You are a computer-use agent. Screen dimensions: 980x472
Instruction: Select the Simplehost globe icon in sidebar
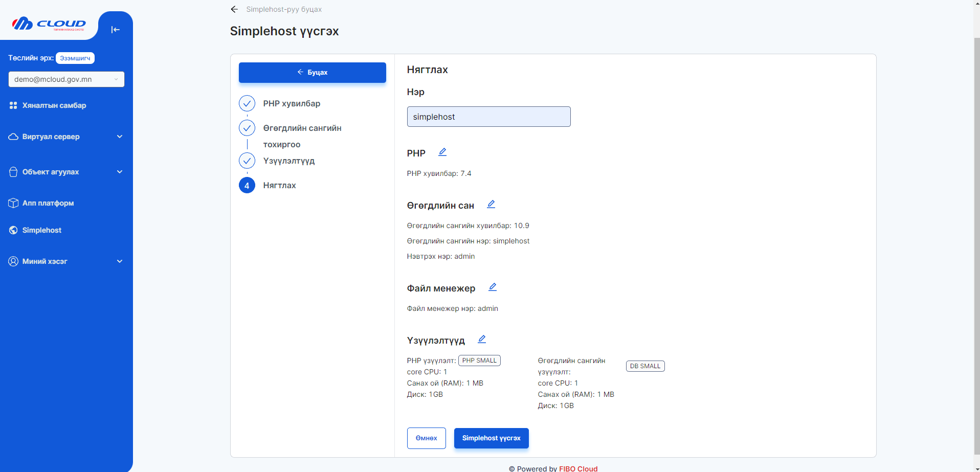tap(13, 230)
